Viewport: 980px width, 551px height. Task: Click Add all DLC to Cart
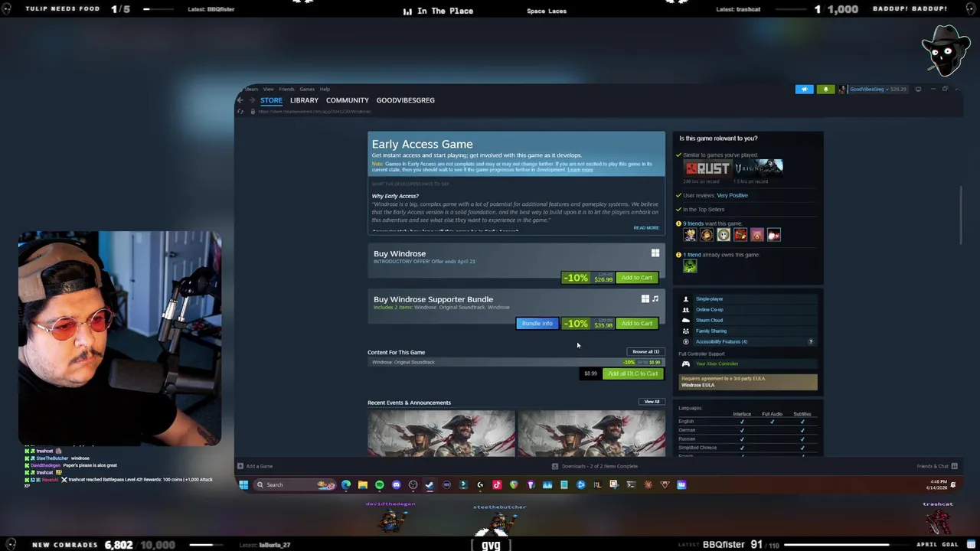[632, 373]
